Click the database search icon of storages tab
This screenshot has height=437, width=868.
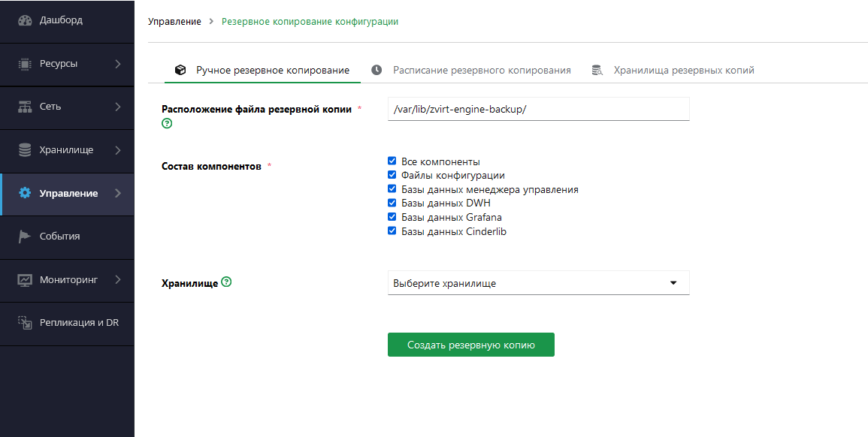(x=597, y=71)
